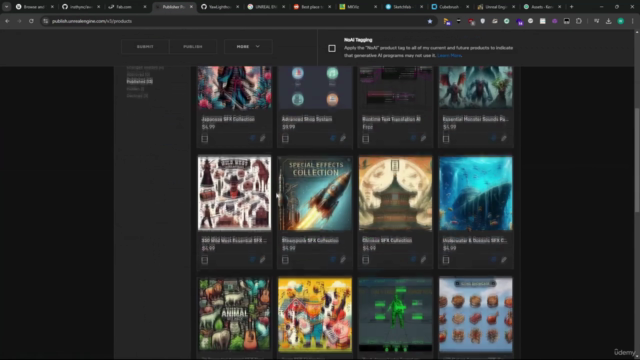Open the Chrome three-dot menu

point(632,21)
